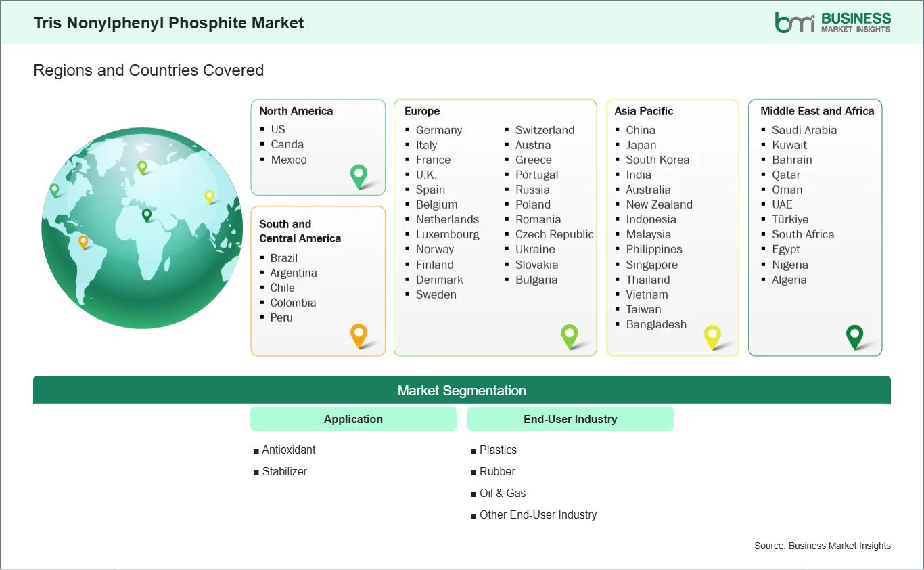Click the North America heading
The width and height of the screenshot is (924, 570).
[296, 111]
